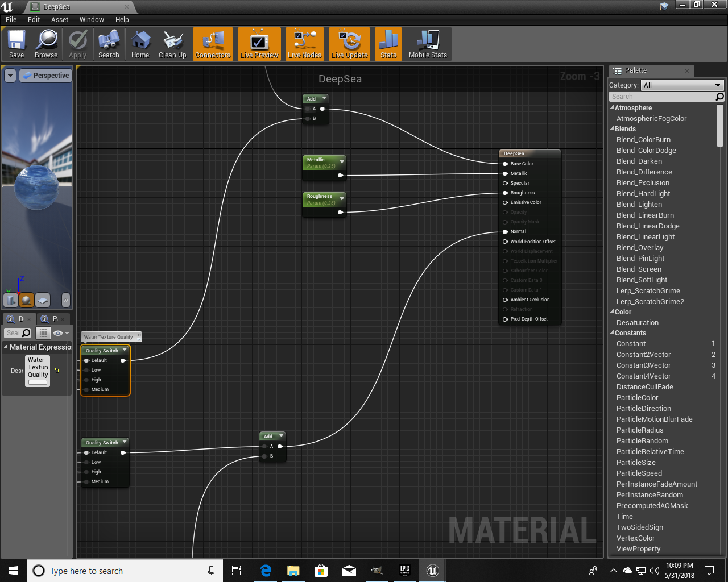The image size is (728, 582).
Task: Set the preview mesh to cylinder
Action: [10, 300]
